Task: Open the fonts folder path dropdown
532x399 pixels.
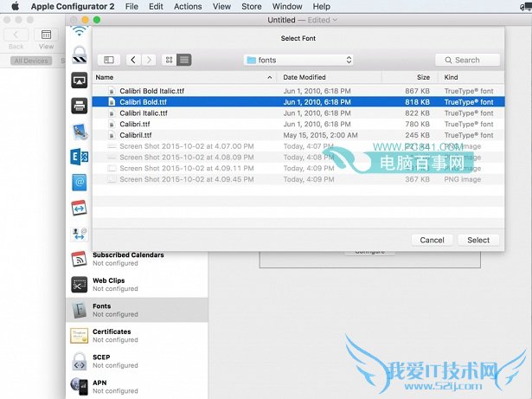Action: click(x=298, y=60)
